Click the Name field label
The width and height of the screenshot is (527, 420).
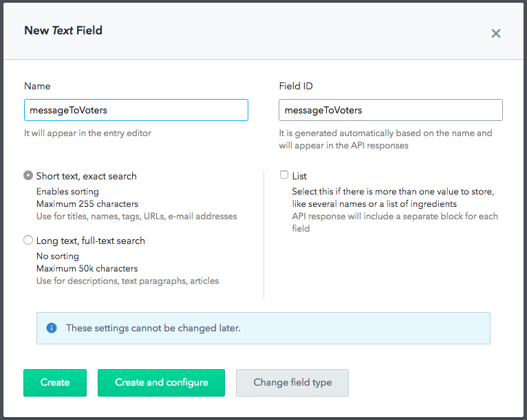pyautogui.click(x=37, y=87)
